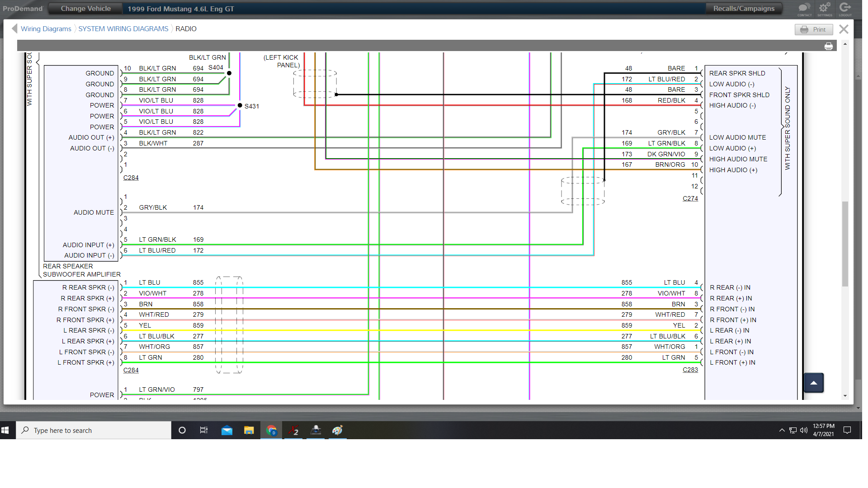Click the Chrome icon in taskbar
The width and height of the screenshot is (868, 488).
(x=271, y=431)
